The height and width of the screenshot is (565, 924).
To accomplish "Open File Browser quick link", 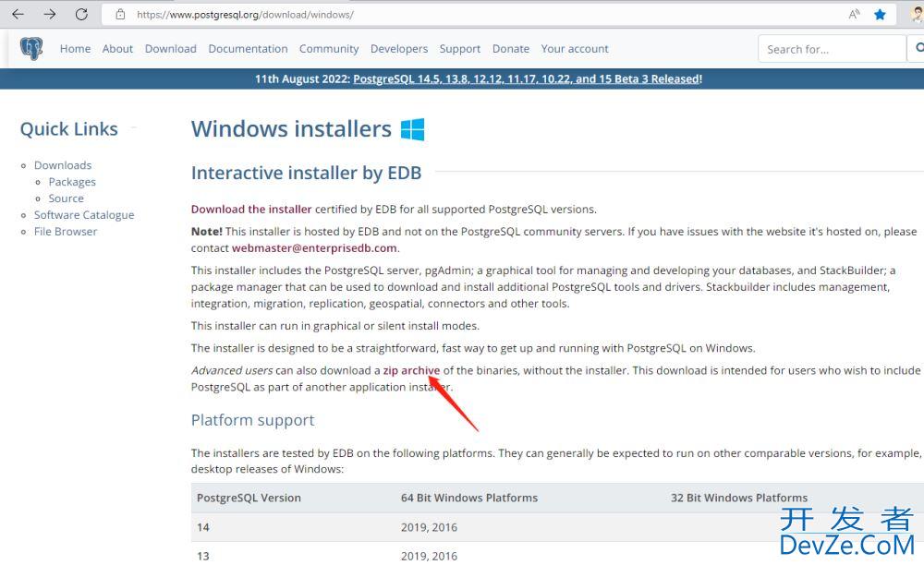I will [66, 232].
